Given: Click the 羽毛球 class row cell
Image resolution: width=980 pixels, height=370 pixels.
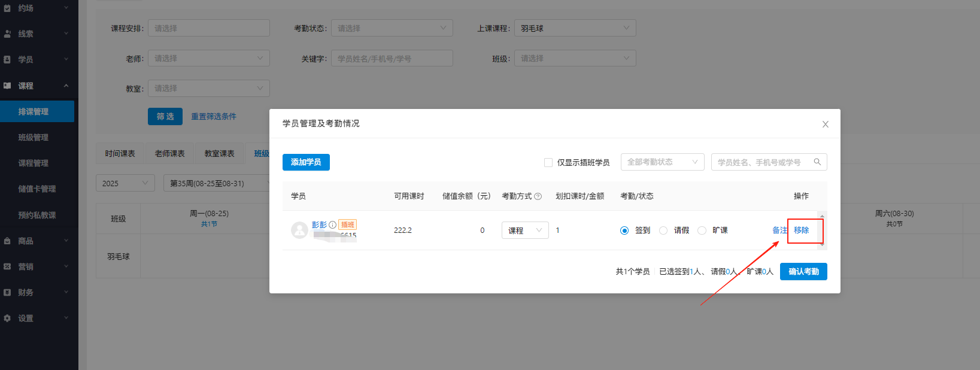Looking at the screenshot, I should coord(119,256).
